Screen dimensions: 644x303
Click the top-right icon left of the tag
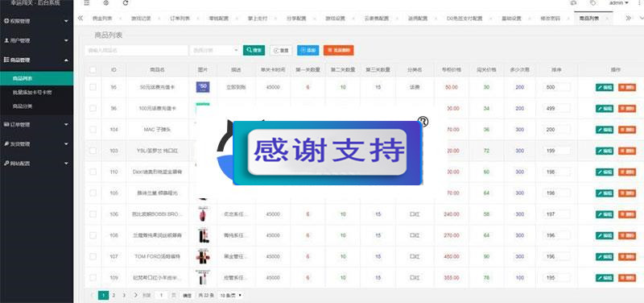pos(574,3)
